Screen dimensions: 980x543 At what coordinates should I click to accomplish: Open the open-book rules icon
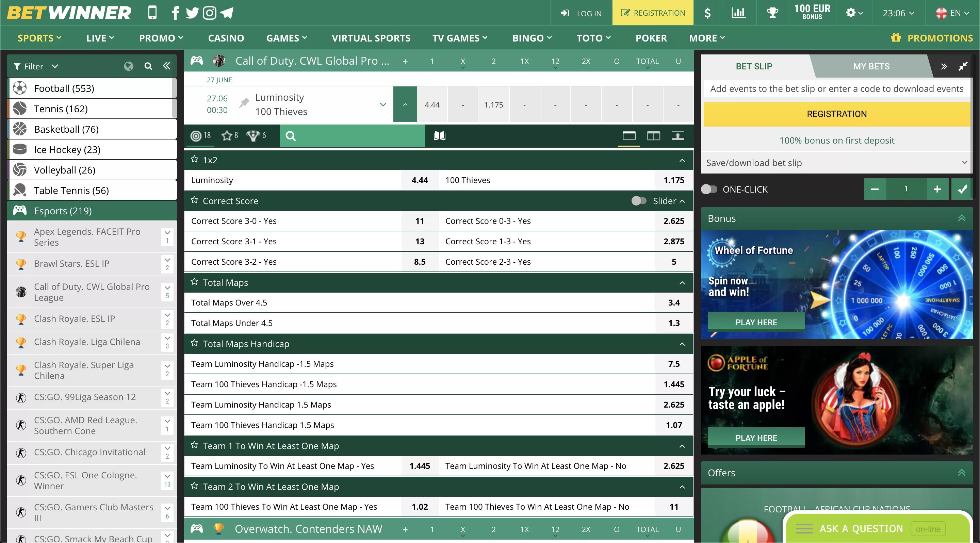point(439,136)
